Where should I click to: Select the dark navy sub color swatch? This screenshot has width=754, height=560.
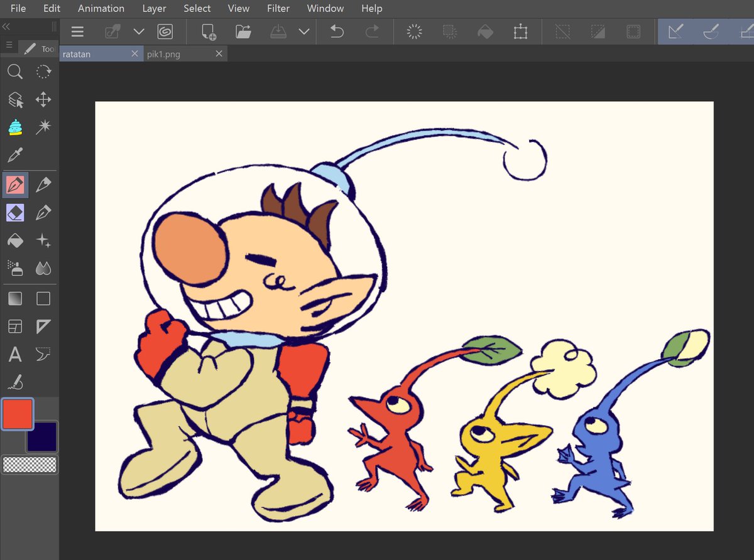point(41,436)
